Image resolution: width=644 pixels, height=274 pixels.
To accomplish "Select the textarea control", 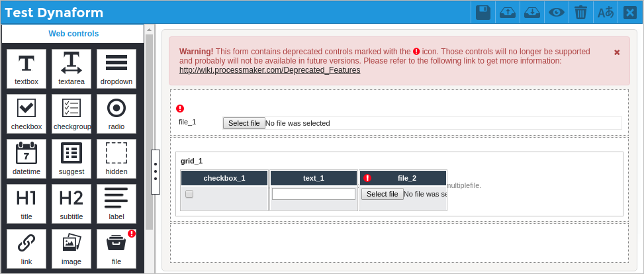I will point(71,69).
